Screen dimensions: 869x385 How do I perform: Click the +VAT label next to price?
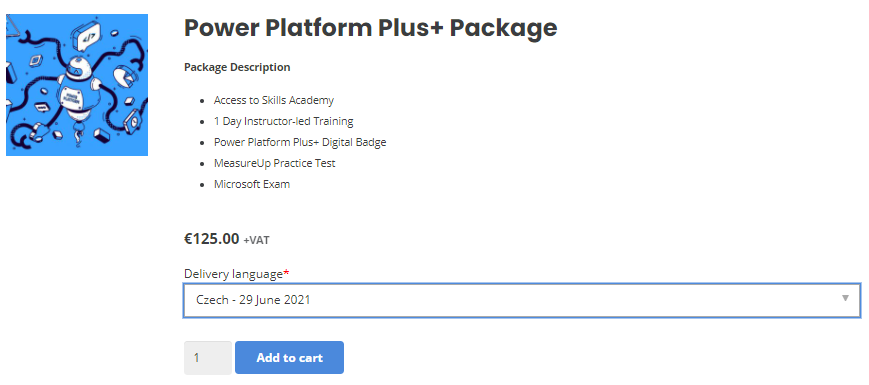tap(257, 241)
